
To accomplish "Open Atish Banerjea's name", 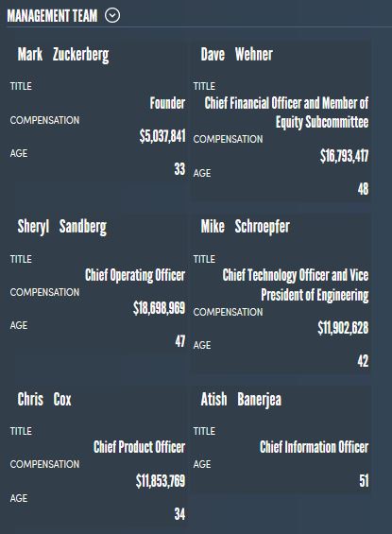I will 241,400.
